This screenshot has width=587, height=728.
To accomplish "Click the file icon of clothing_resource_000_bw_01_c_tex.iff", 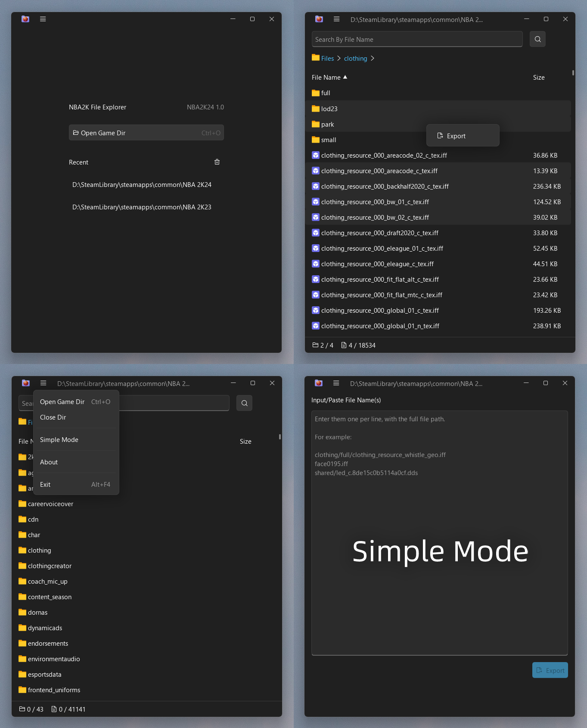I will click(316, 202).
